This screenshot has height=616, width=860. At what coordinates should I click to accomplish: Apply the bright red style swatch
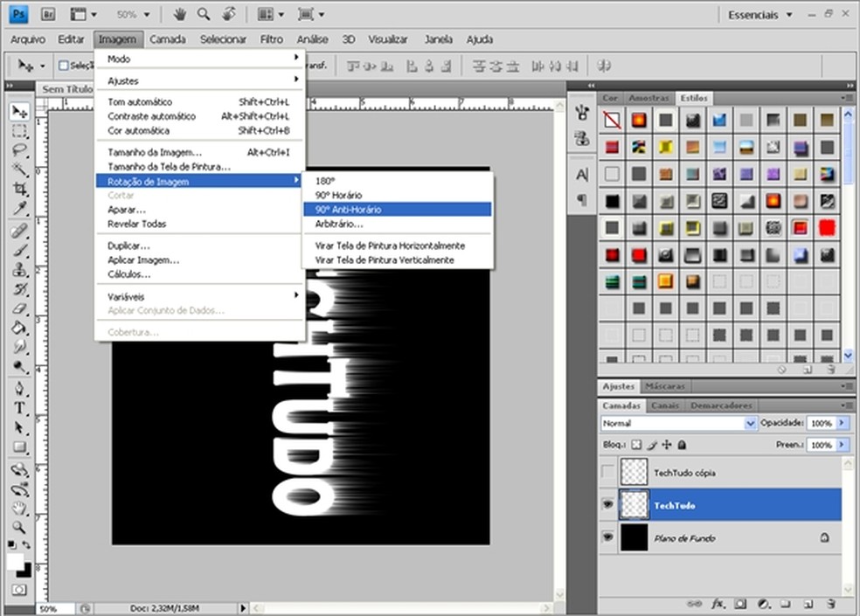tap(827, 227)
